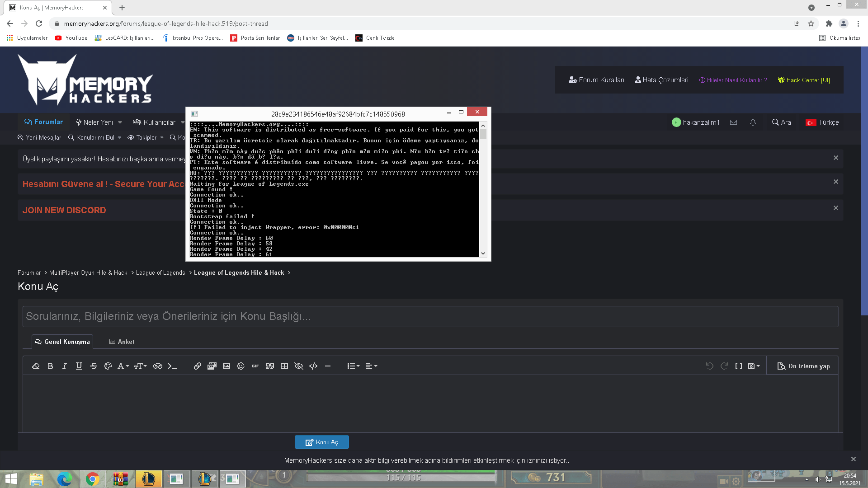Screen dimensions: 868x488
Task: Click the MemoryHackers logo
Action: [85, 80]
